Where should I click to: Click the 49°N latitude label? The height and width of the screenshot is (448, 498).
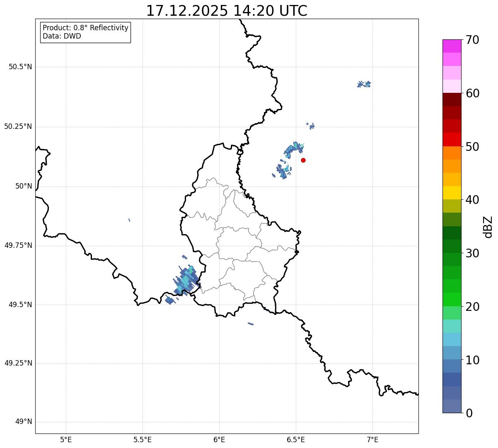24,422
